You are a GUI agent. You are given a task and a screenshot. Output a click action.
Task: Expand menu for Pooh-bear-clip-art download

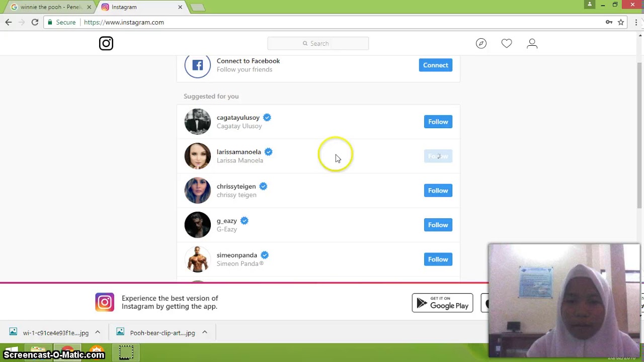(x=205, y=332)
